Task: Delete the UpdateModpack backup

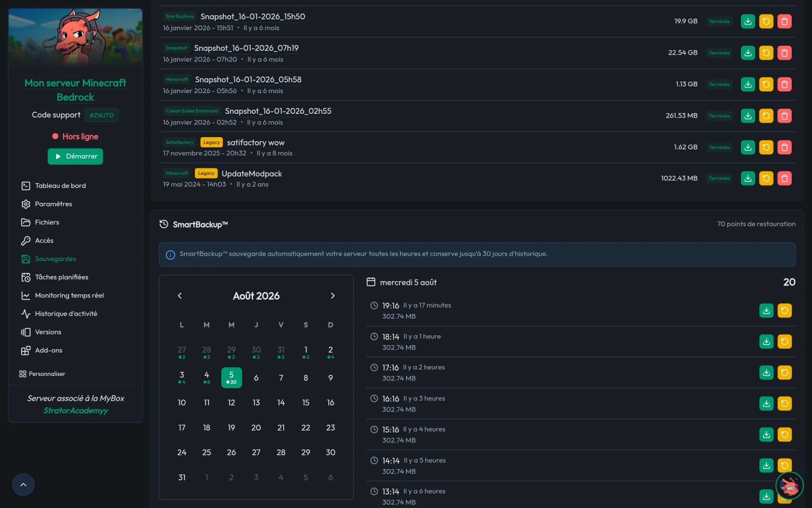Action: [784, 178]
